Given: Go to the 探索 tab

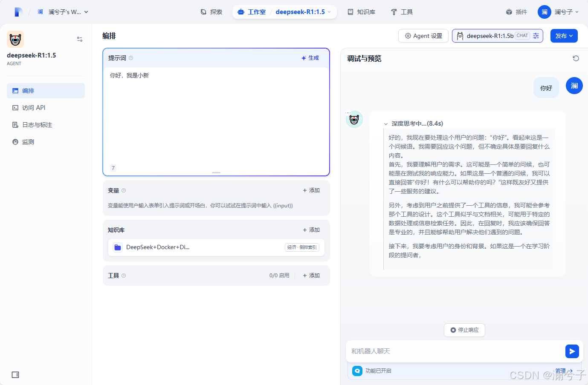Looking at the screenshot, I should tap(211, 12).
